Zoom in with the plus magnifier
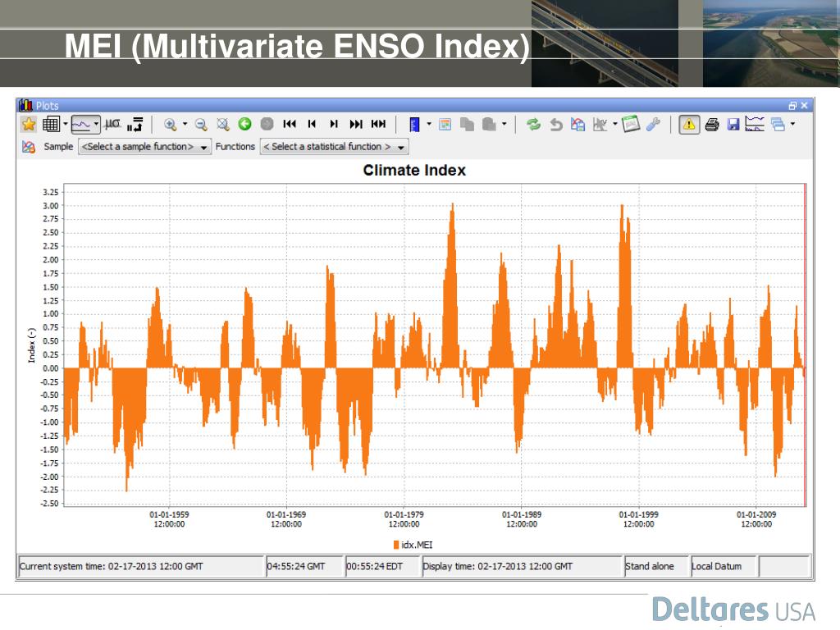Image resolution: width=840 pixels, height=630 pixels. (171, 125)
